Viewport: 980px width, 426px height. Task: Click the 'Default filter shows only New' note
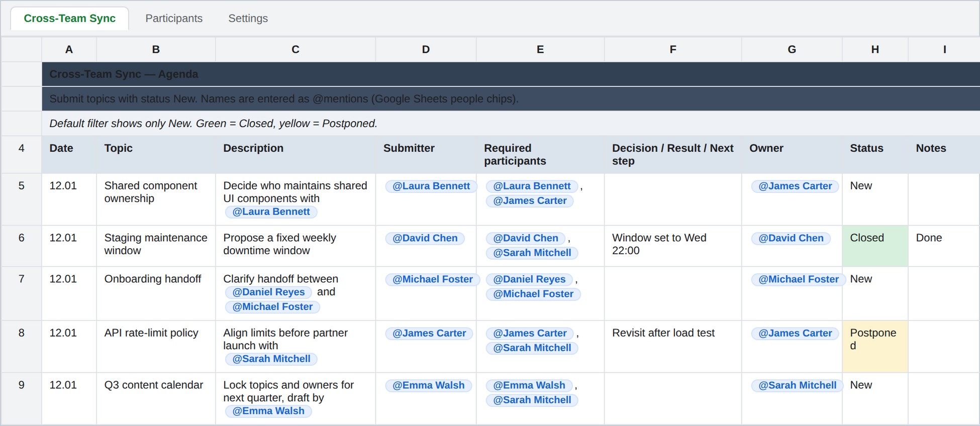click(511, 124)
